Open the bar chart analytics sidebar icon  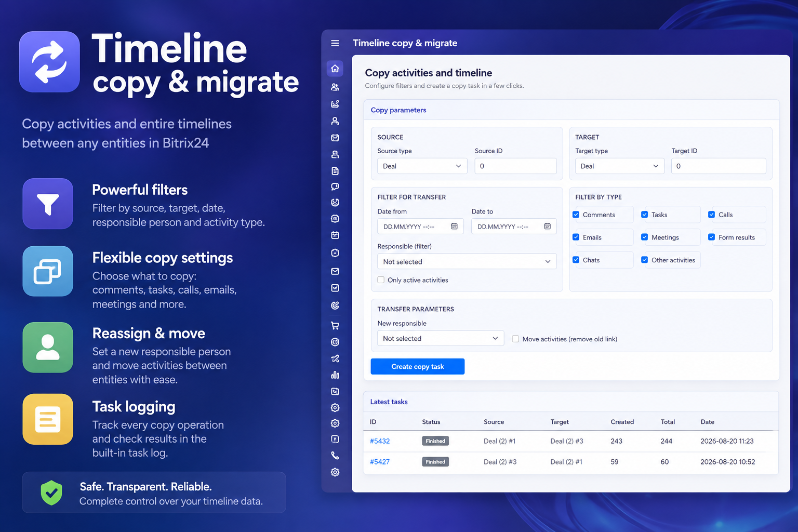pos(335,375)
